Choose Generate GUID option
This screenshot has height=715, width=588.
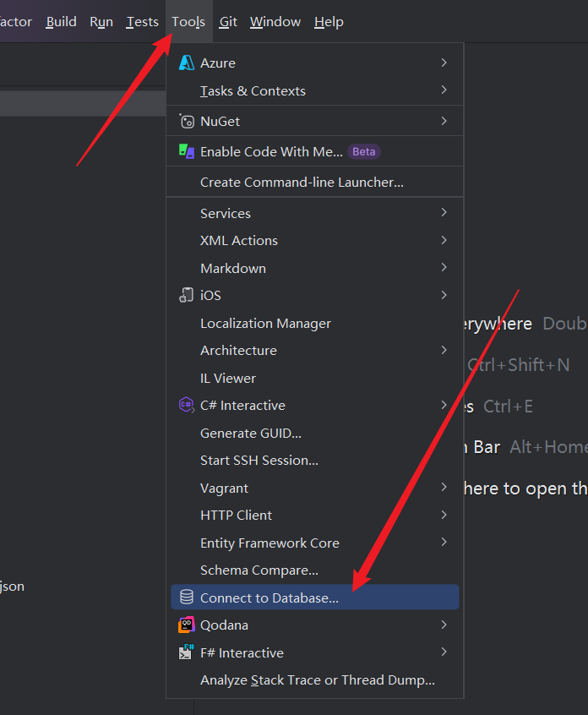coord(314,433)
